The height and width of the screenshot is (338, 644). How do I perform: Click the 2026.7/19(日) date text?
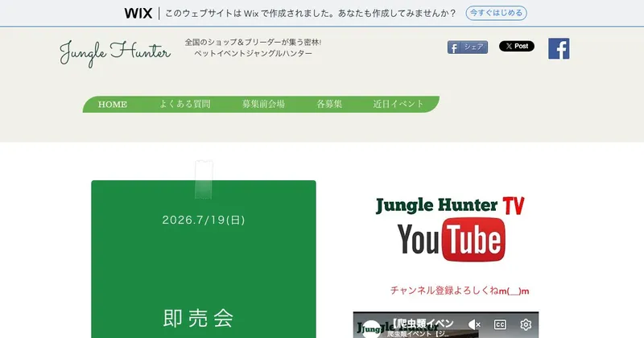[x=204, y=220]
